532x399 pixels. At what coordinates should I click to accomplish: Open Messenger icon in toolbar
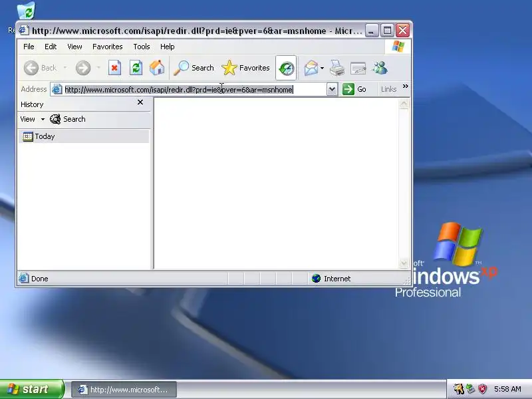pos(380,68)
